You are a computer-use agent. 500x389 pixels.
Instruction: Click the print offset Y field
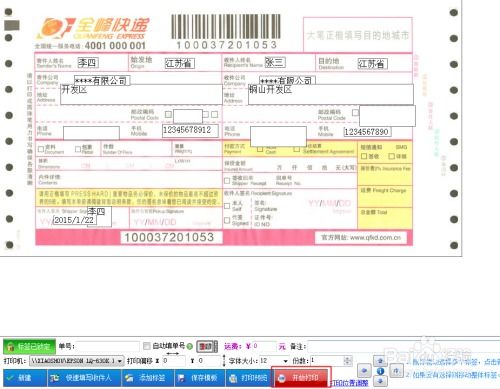point(209,361)
